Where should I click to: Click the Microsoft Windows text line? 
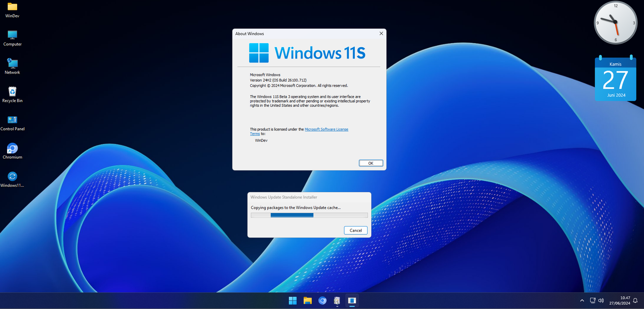coord(265,74)
